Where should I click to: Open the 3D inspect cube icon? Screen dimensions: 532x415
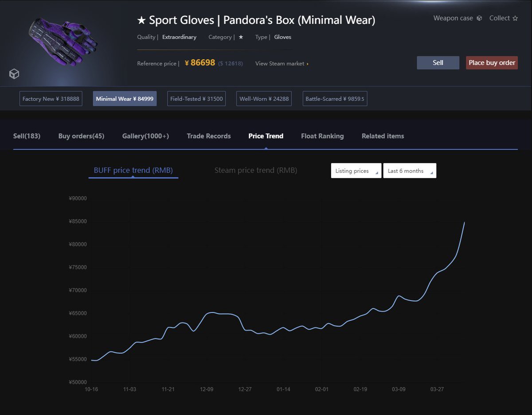14,74
